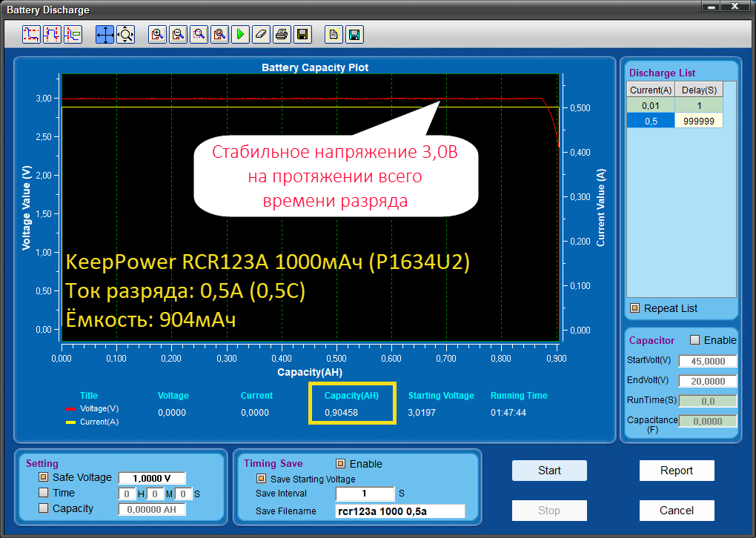Viewport: 756px width, 538px height.
Task: Click the Cancel button
Action: coord(677,511)
